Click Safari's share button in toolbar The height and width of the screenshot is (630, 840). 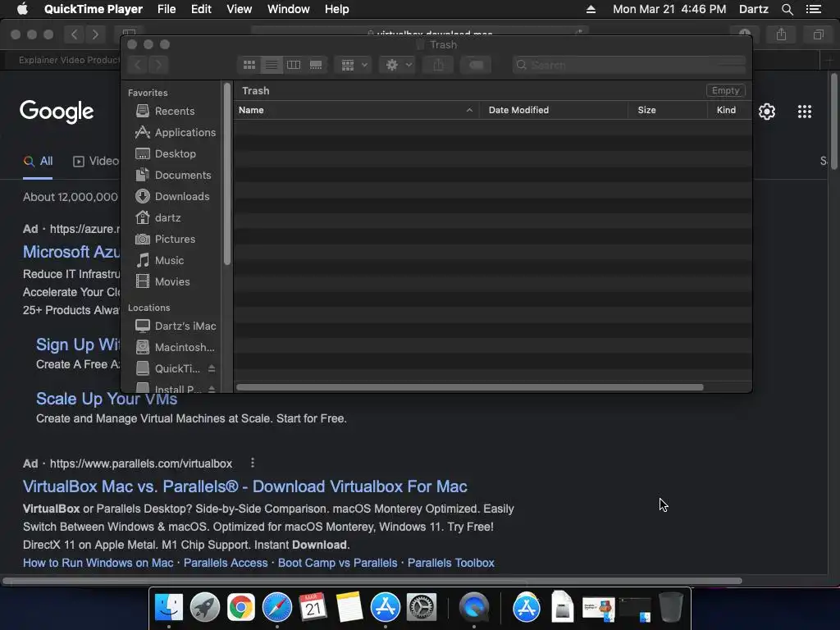click(x=782, y=34)
